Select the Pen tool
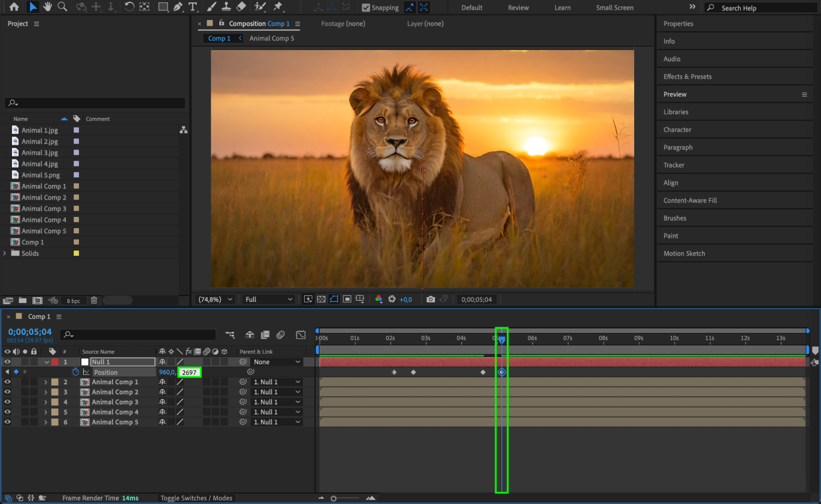The image size is (821, 504). click(178, 7)
